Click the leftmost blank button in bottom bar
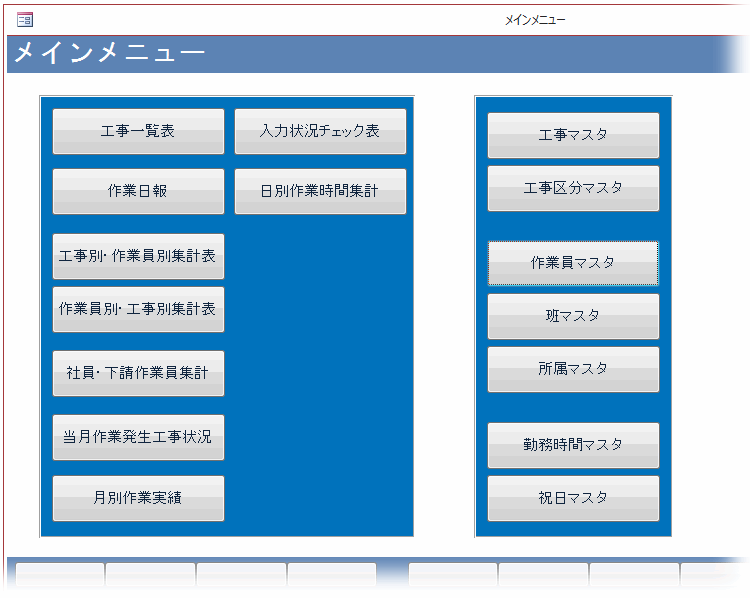This screenshot has height=598, width=750. [x=60, y=577]
